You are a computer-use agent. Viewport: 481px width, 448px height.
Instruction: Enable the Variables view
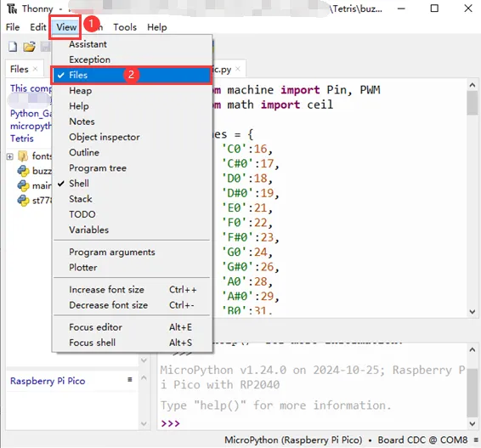click(132, 230)
